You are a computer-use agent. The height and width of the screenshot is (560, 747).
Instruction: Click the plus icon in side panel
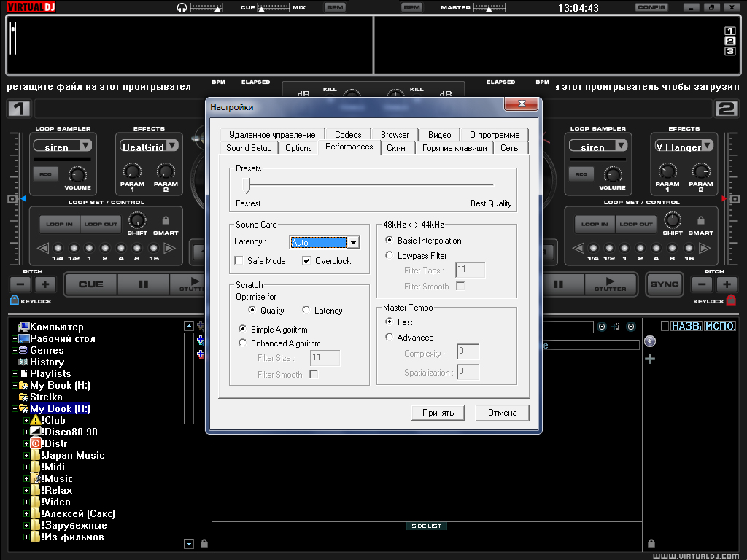pyautogui.click(x=650, y=359)
